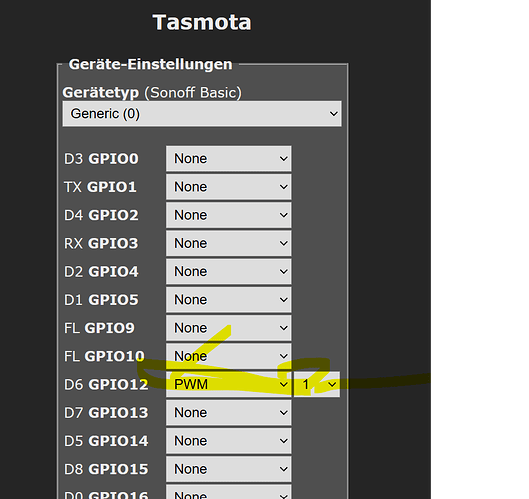Click the chevron arrow of GPIO0 dropdown
The image size is (529, 499).
284,159
